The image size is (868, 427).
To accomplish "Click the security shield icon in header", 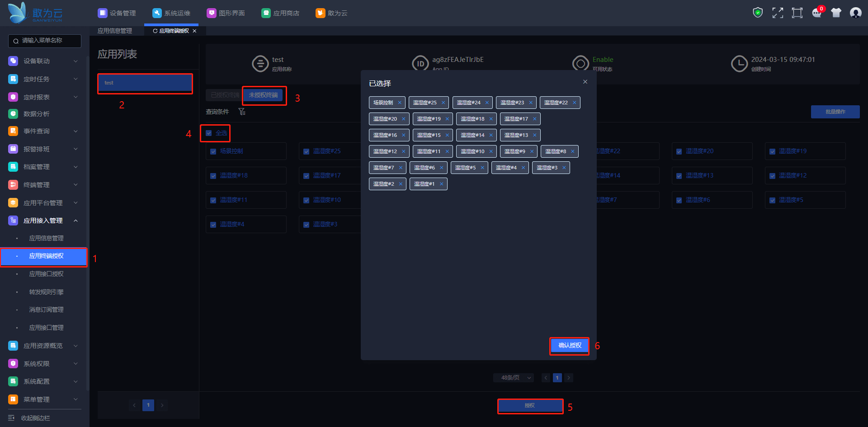I will 758,13.
